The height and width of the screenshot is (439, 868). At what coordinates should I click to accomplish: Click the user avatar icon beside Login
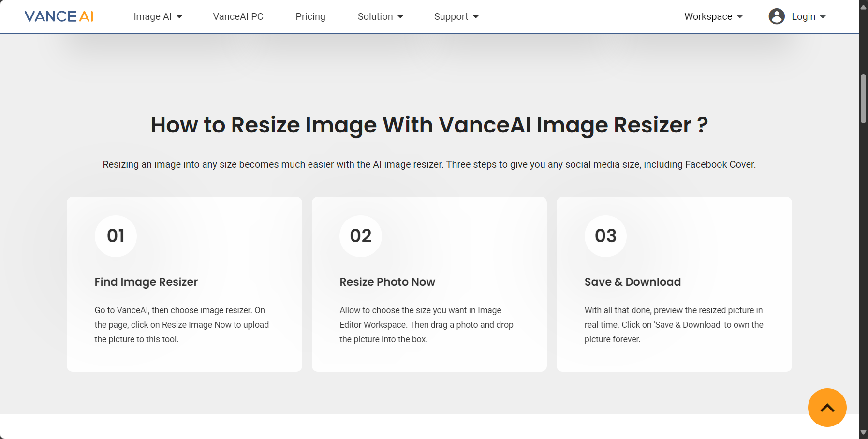(x=777, y=16)
